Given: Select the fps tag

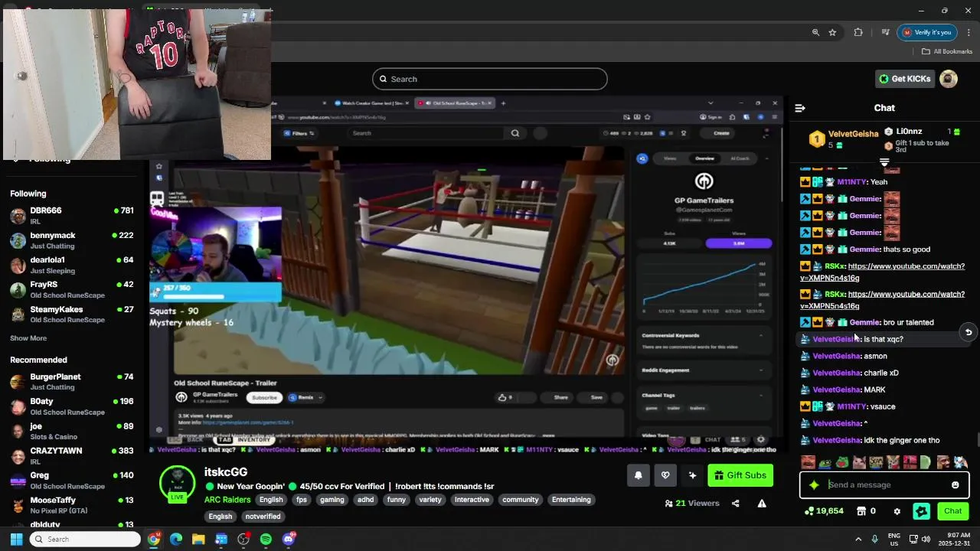Looking at the screenshot, I should (x=302, y=500).
